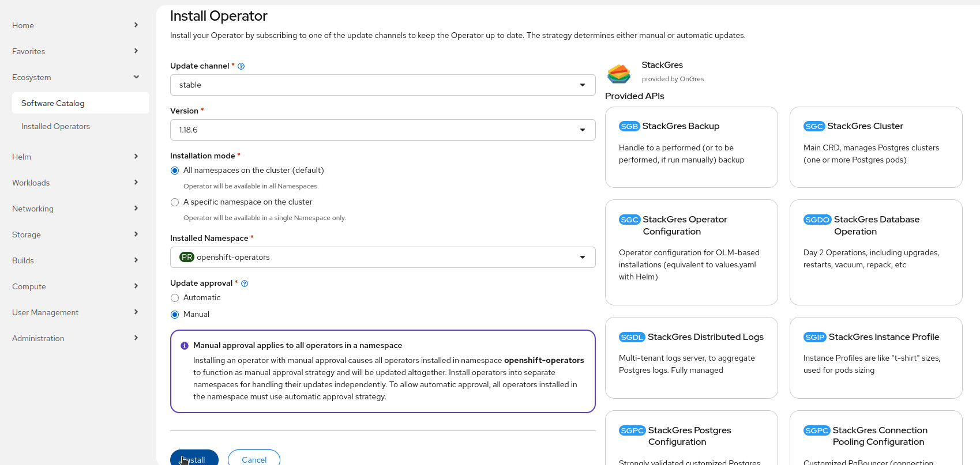Viewport: 980px width, 465px height.
Task: Click StackGres Distributed Logs card title
Action: (x=705, y=337)
